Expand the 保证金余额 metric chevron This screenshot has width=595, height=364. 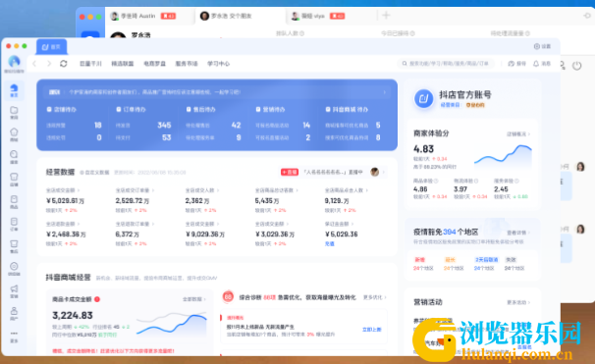(352, 224)
